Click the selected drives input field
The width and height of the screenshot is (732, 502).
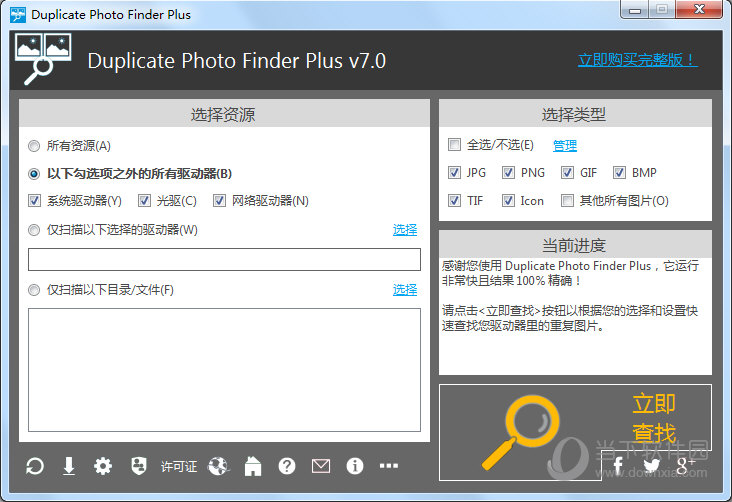point(224,260)
